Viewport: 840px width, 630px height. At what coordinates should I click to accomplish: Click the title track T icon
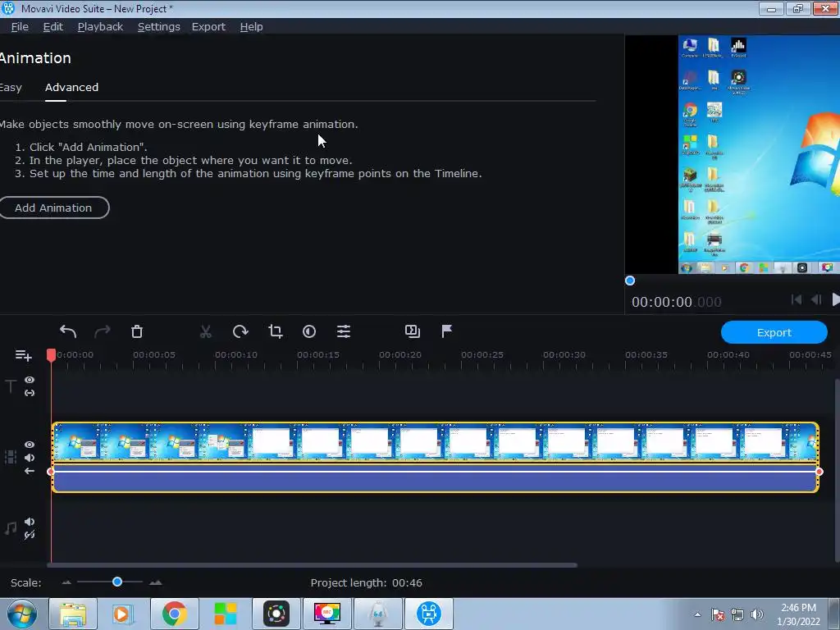tap(10, 386)
